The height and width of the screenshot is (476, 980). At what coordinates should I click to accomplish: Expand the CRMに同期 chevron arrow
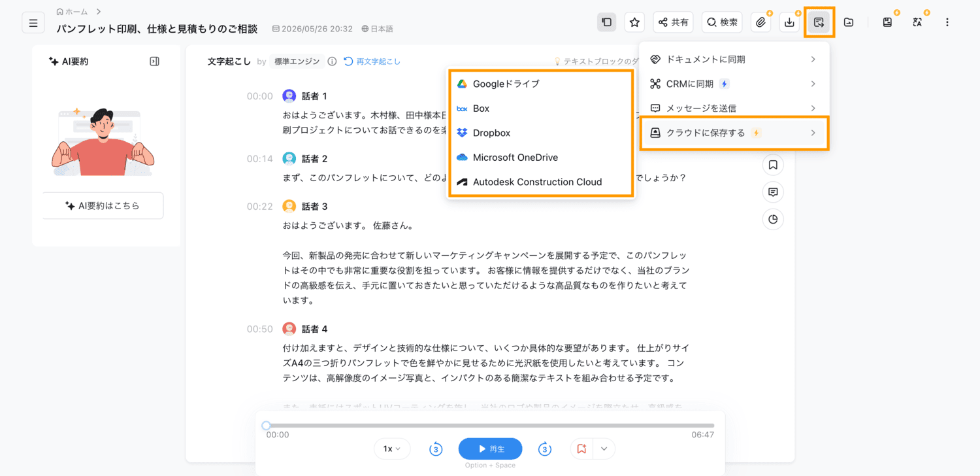(x=813, y=84)
